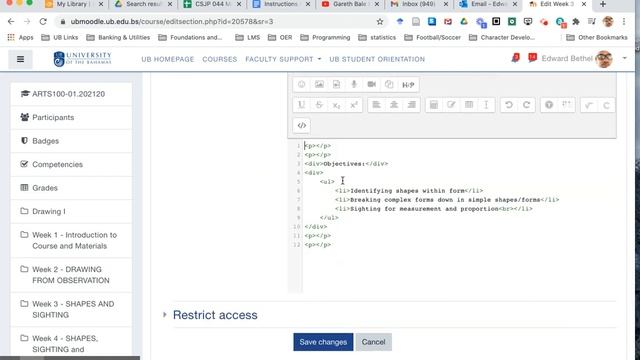Toggle the HTML source code view button
The image size is (640, 360).
click(x=302, y=125)
